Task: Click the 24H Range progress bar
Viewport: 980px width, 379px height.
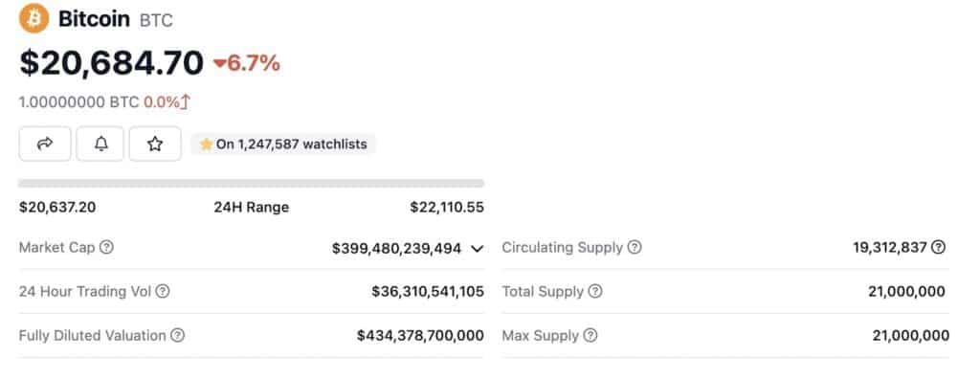Action: pyautogui.click(x=252, y=183)
